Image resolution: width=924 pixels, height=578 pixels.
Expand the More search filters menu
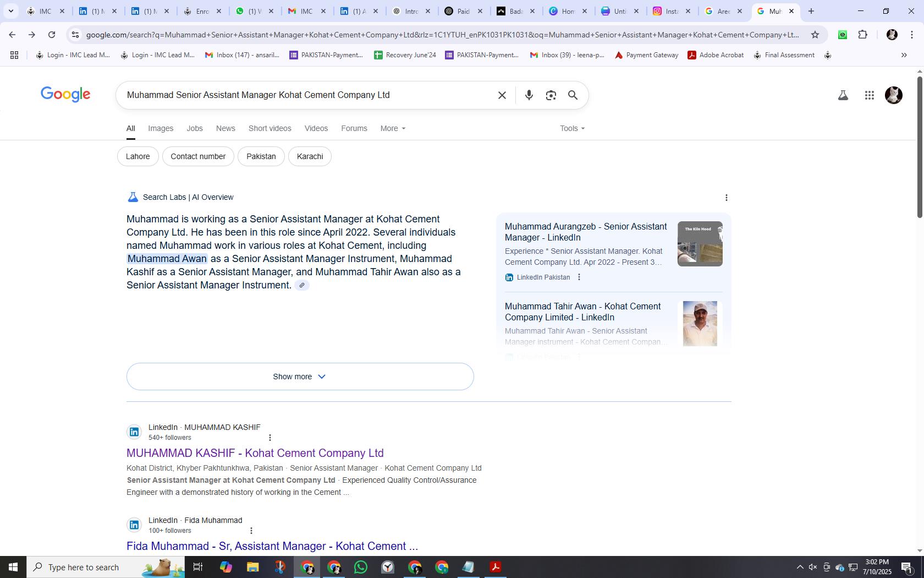tap(393, 128)
